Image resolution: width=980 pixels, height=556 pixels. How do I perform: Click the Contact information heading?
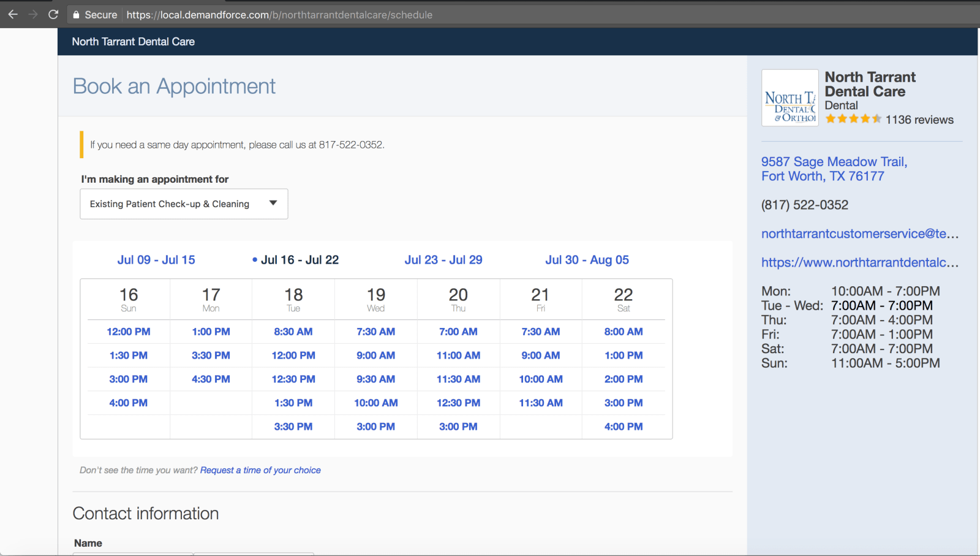[x=146, y=514]
